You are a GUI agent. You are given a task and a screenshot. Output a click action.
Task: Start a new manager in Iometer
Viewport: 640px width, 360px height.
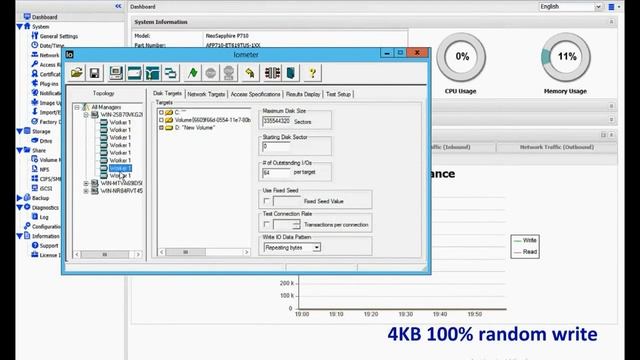point(116,73)
